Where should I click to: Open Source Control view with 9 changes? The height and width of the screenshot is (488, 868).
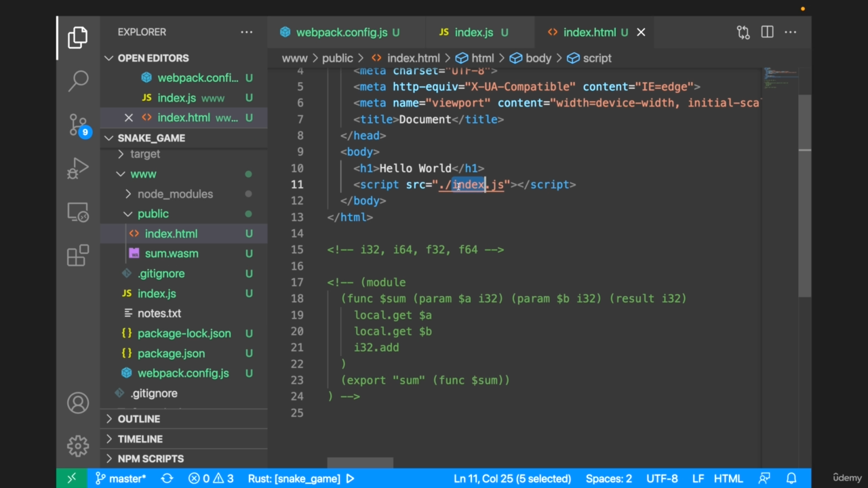pos(78,125)
